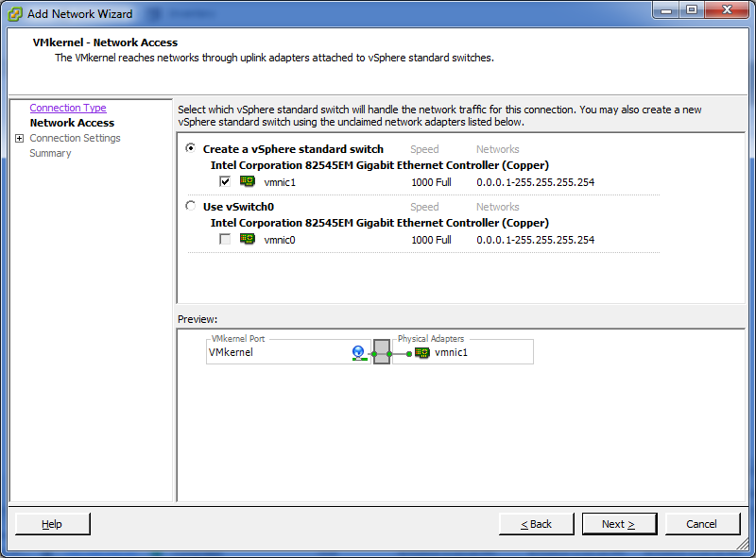
Task: Click the virtual switch box in Preview diagram
Action: [382, 352]
